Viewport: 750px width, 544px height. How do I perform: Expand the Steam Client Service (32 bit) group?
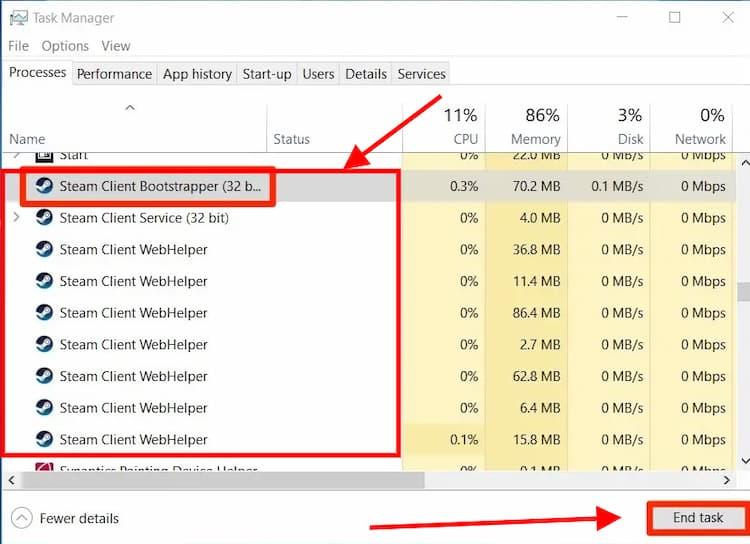tap(17, 217)
